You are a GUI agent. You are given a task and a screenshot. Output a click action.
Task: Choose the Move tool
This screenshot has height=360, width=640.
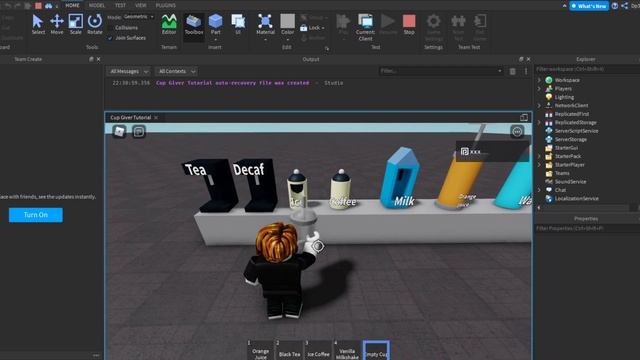coord(57,21)
